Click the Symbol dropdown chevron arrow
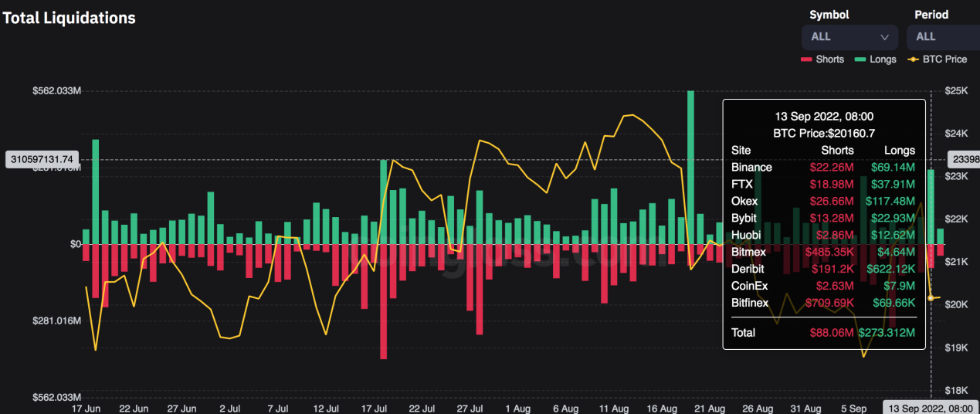Viewport: 980px width, 414px height. tap(885, 37)
